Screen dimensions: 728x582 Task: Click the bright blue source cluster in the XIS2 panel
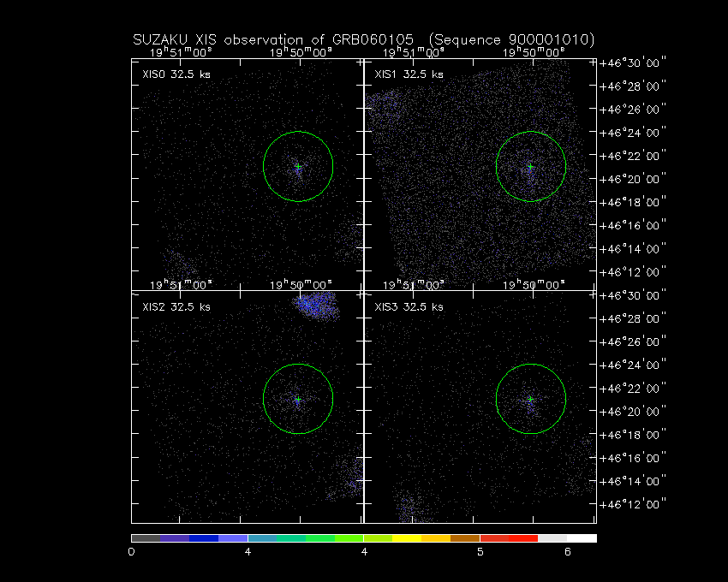316,306
